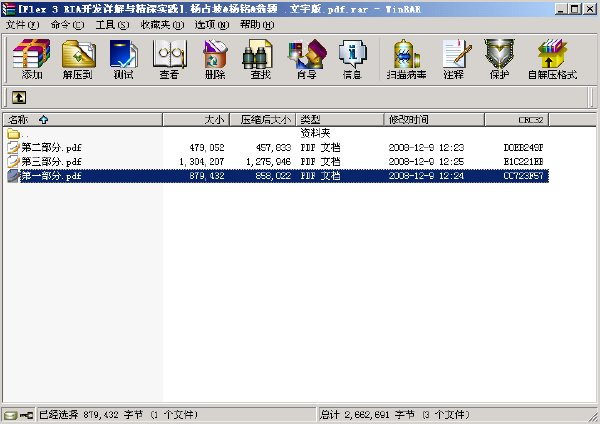Click modified time 2008-12-9 12:25
Image resolution: width=600 pixels, height=424 pixels.
(426, 161)
